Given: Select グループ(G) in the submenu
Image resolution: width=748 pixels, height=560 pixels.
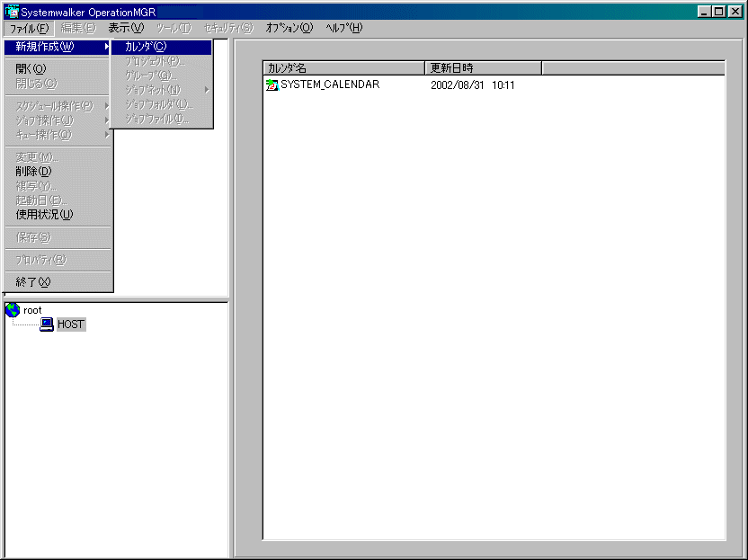Looking at the screenshot, I should [161, 76].
